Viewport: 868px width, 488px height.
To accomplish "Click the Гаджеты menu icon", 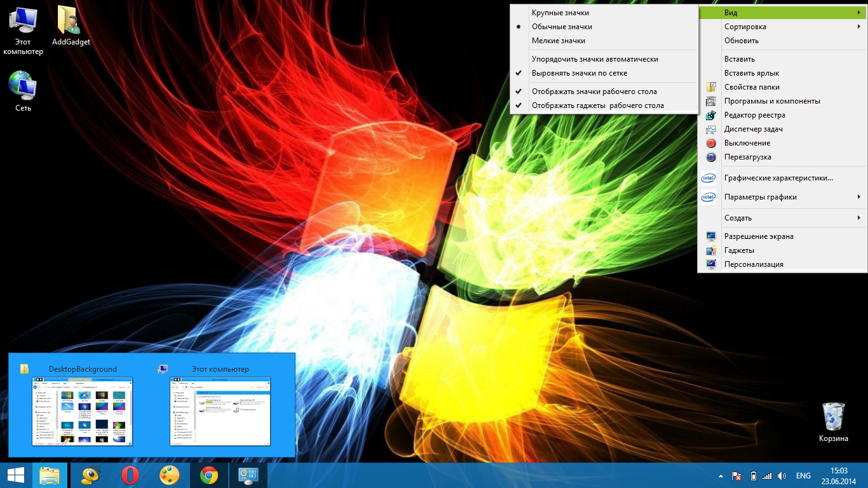I will 711,250.
